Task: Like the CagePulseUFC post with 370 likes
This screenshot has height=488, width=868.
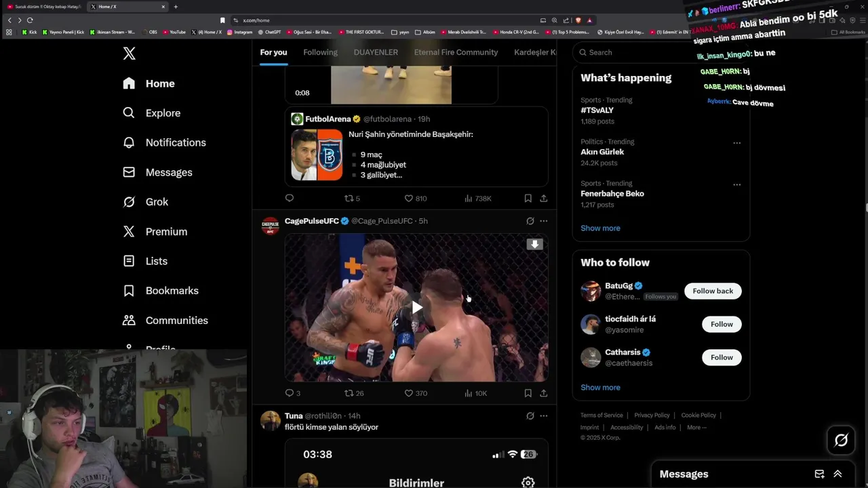Action: pyautogui.click(x=415, y=393)
